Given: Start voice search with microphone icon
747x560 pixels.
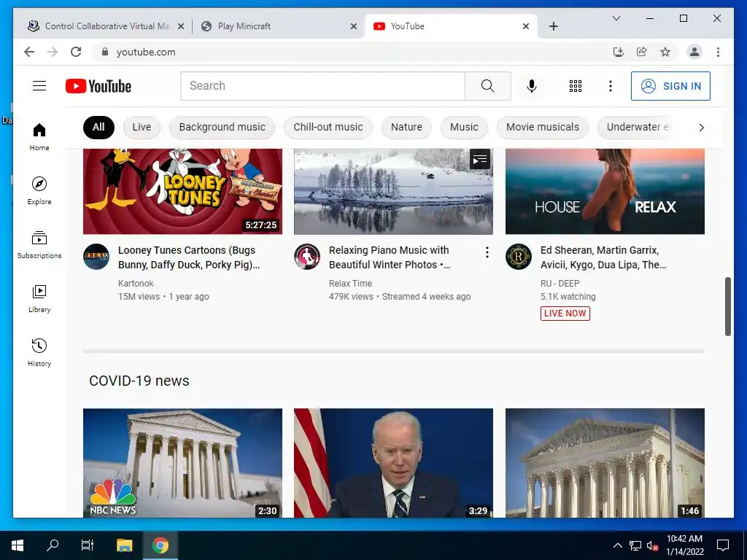Looking at the screenshot, I should point(532,86).
